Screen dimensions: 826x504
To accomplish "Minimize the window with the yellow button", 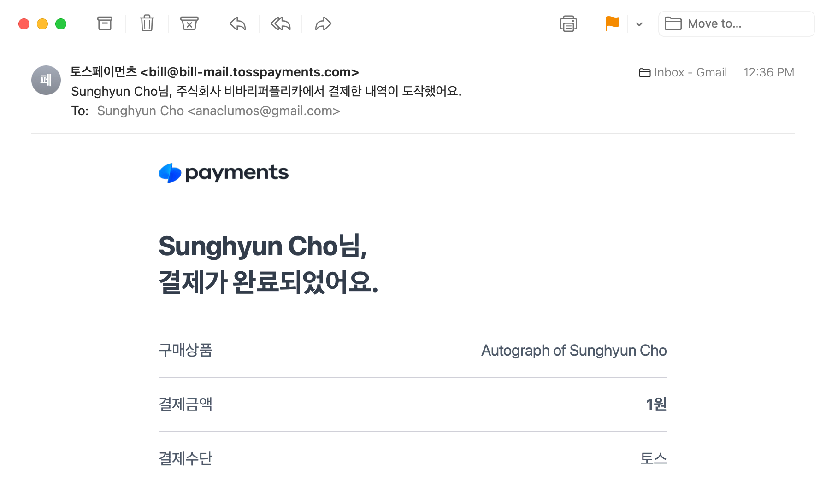I will click(x=42, y=24).
